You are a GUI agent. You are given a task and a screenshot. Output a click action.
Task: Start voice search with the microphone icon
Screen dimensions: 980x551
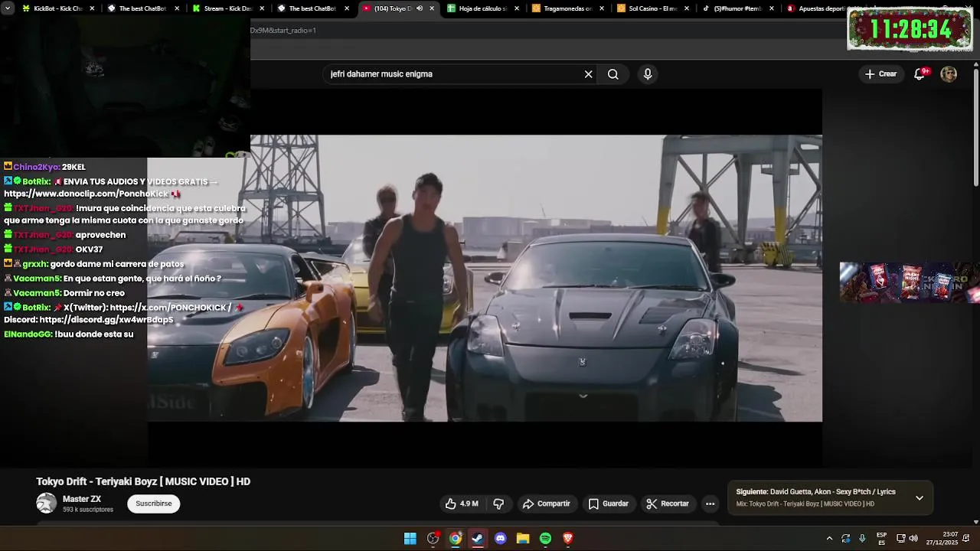pos(648,74)
